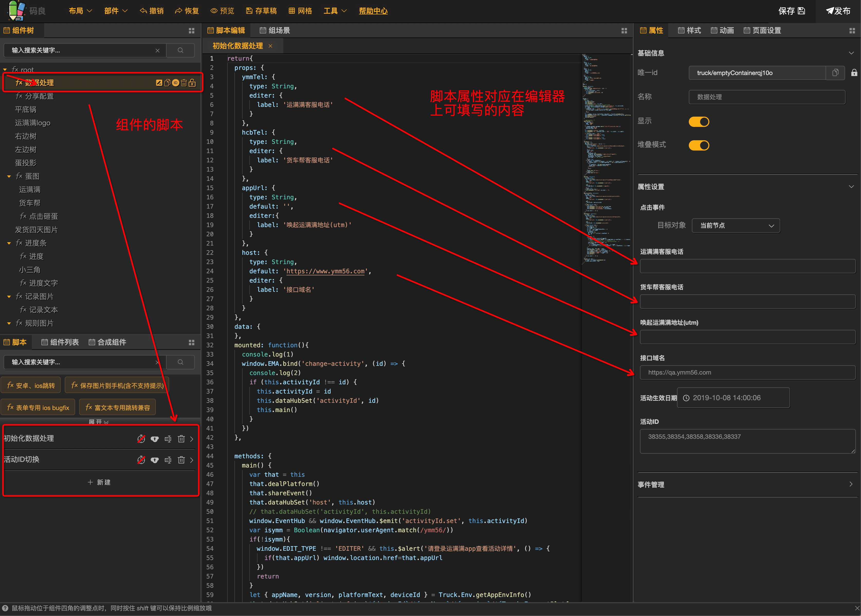Image resolution: width=861 pixels, height=616 pixels.
Task: Toggle the 显示 switch off
Action: coord(699,122)
